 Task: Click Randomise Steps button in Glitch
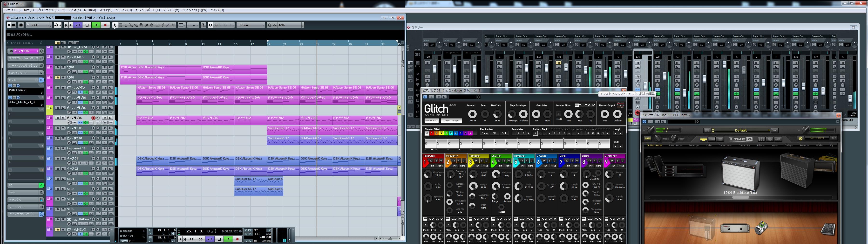coord(485,133)
